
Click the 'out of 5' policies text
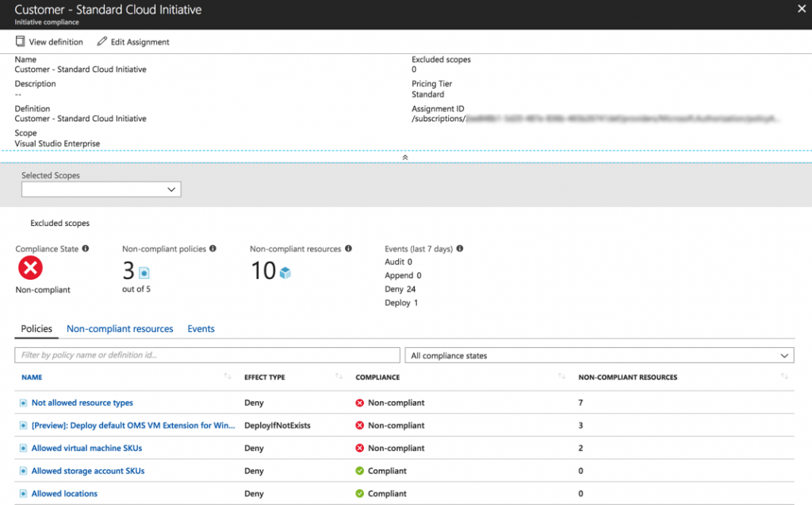[x=136, y=289]
